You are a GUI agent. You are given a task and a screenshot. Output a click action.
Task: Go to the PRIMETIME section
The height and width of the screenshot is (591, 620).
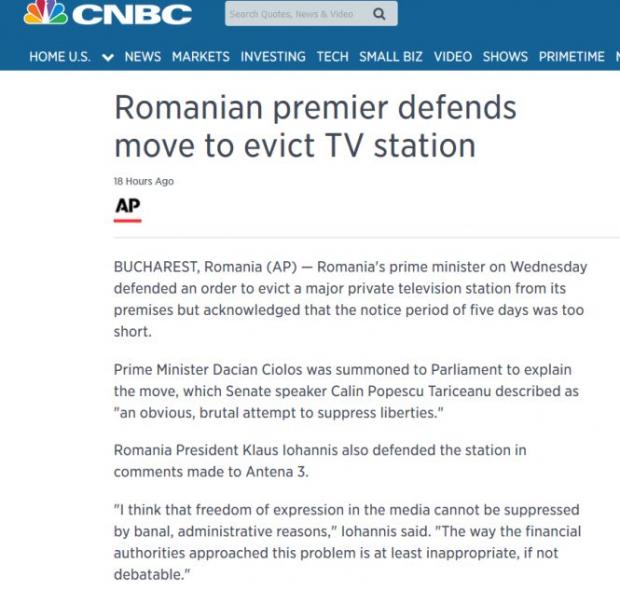tap(571, 57)
